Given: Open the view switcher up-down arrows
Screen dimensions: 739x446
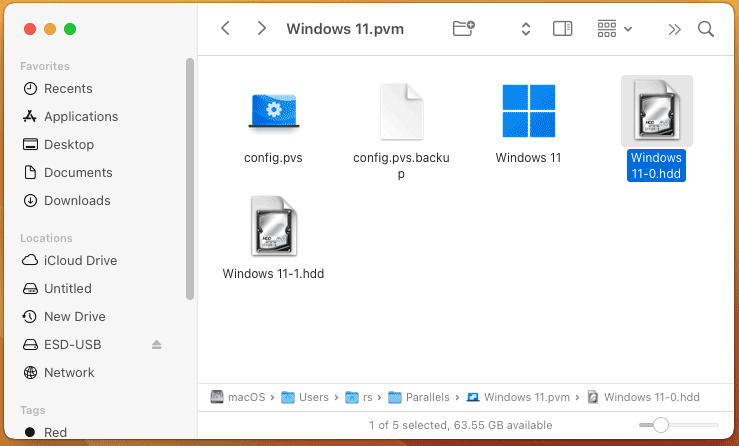Looking at the screenshot, I should pyautogui.click(x=526, y=29).
